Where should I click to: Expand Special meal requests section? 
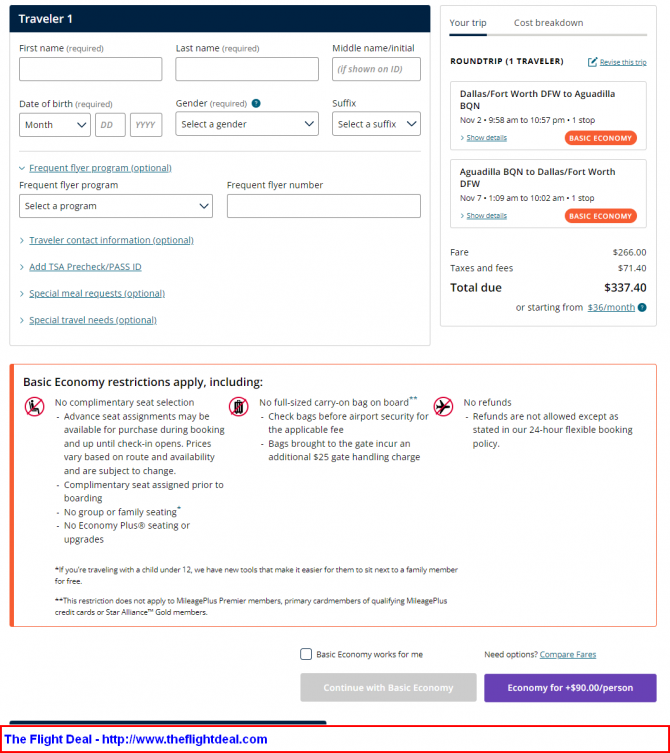[97, 293]
